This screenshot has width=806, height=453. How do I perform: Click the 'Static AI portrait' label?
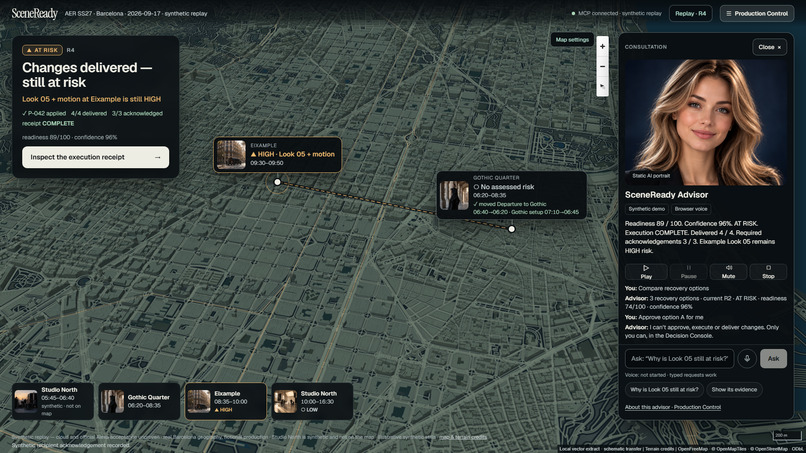coord(651,176)
